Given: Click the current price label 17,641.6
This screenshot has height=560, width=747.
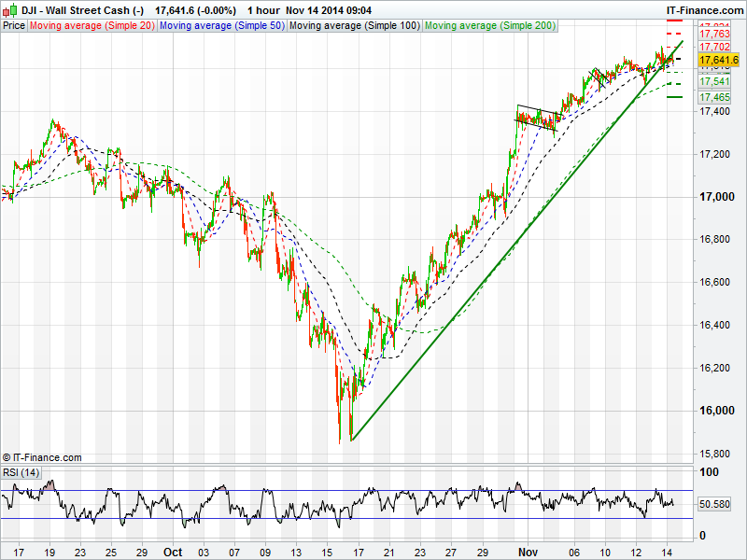Looking at the screenshot, I should (x=718, y=60).
